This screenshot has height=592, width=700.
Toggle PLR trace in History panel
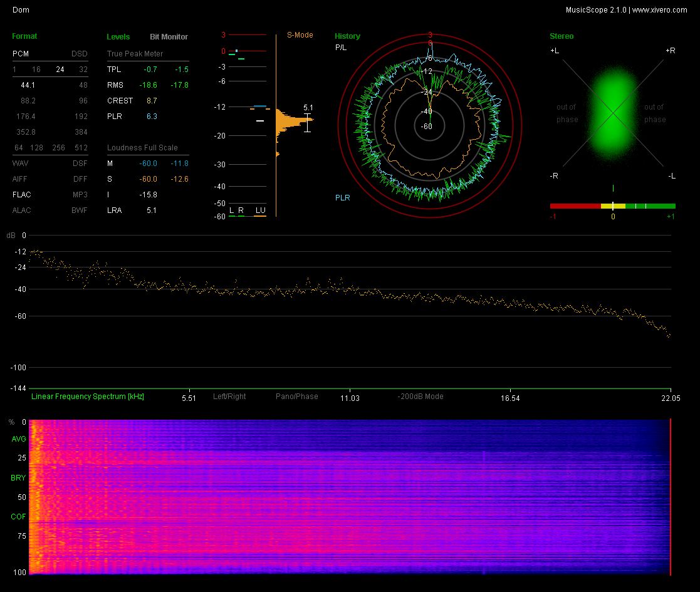click(342, 198)
